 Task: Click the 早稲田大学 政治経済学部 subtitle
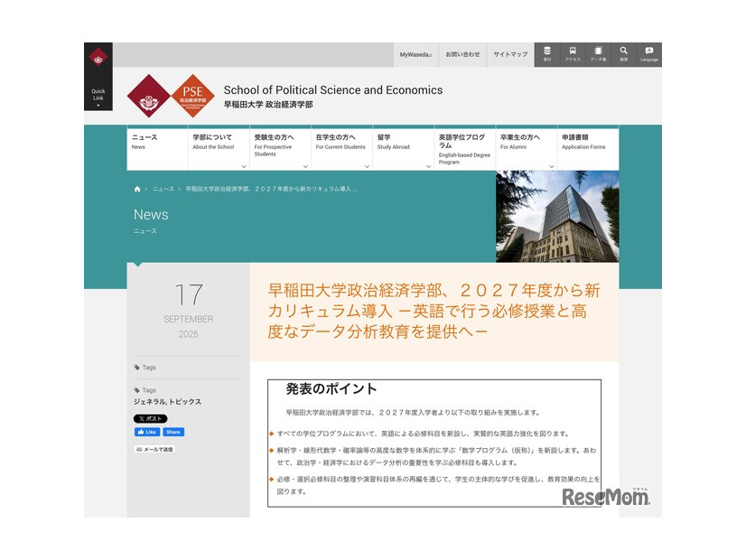click(268, 105)
